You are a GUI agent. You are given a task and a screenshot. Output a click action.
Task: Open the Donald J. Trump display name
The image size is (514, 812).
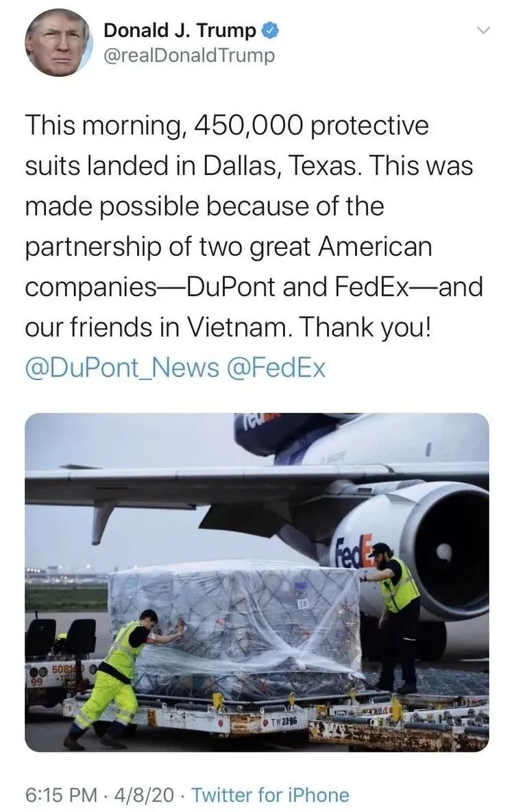180,31
